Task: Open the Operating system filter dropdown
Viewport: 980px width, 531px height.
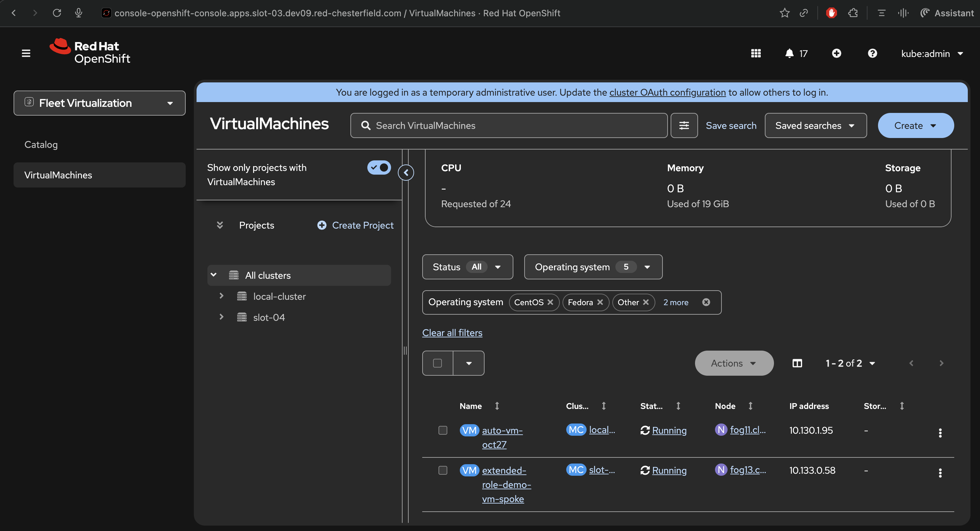Action: pyautogui.click(x=593, y=267)
